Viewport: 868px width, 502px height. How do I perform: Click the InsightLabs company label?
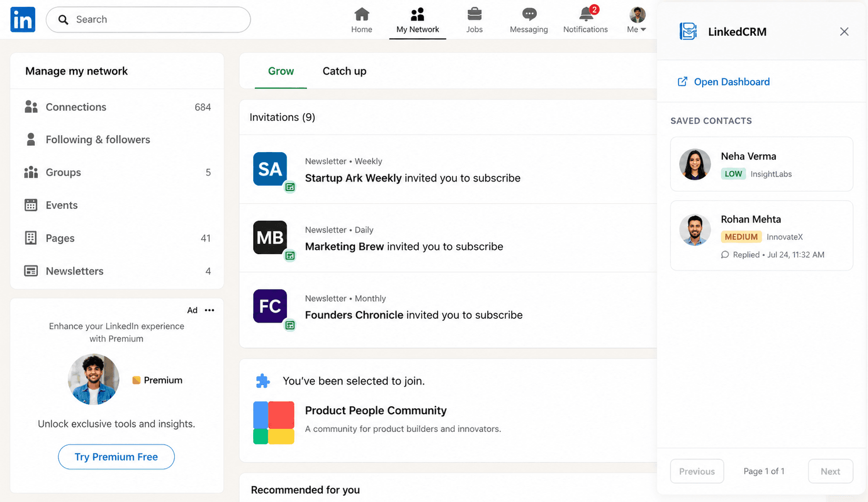tap(771, 174)
